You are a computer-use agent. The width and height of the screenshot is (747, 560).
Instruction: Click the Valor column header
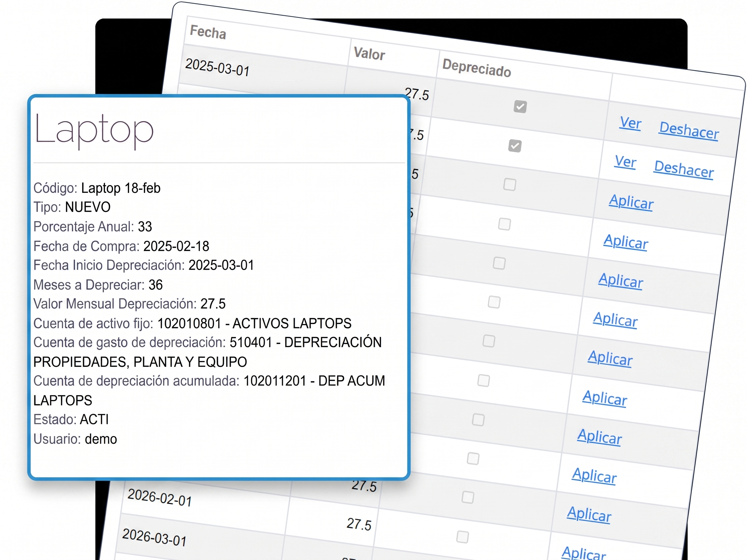(369, 54)
